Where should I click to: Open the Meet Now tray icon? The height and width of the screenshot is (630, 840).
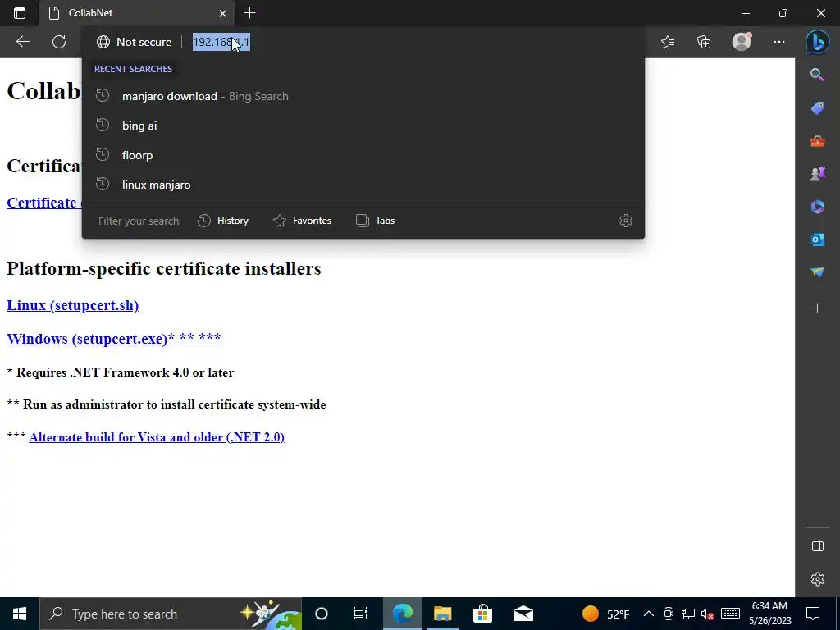[x=669, y=614]
